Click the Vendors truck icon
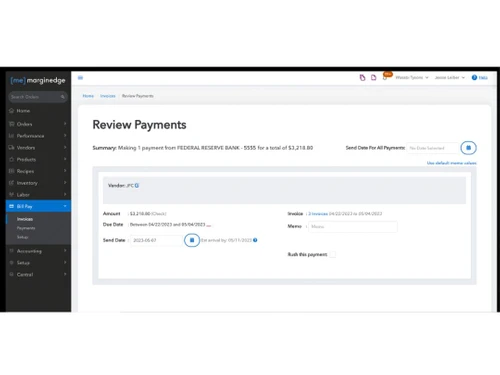Viewport: 500px width, 375px height. (x=11, y=148)
